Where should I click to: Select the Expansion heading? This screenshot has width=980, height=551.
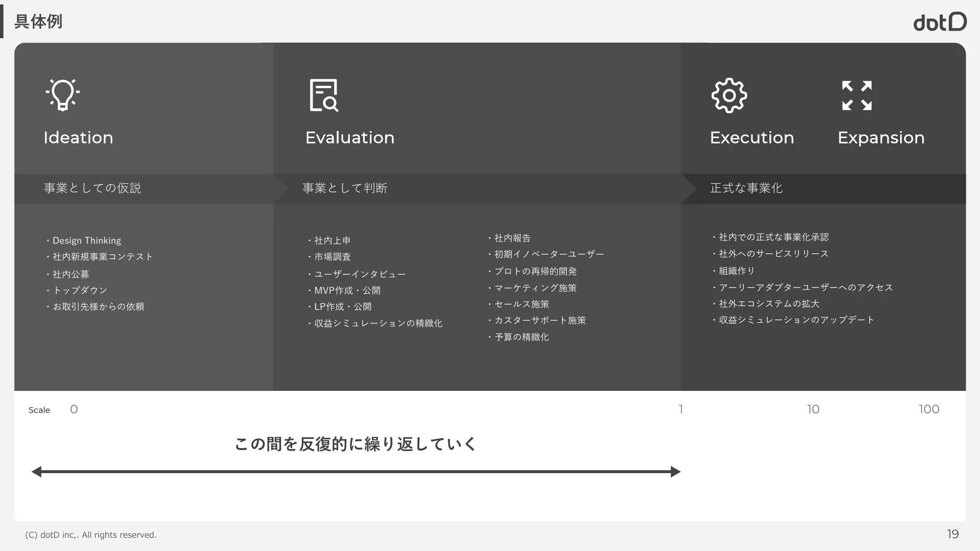881,138
